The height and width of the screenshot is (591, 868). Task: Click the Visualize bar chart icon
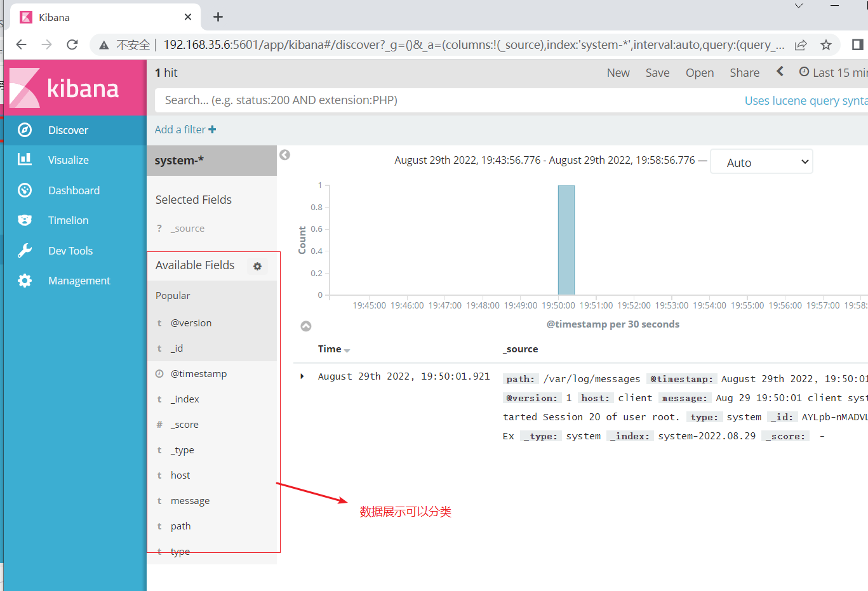click(x=25, y=159)
